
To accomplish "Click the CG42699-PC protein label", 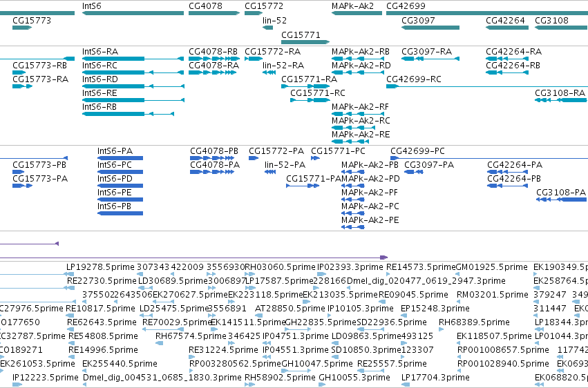I will [417, 151].
